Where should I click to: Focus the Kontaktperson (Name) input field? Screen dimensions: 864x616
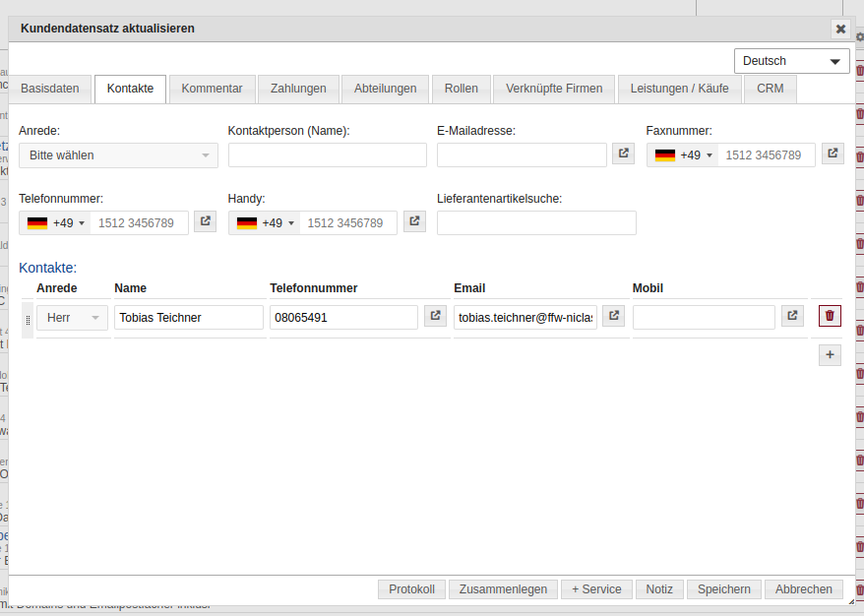[x=327, y=155]
